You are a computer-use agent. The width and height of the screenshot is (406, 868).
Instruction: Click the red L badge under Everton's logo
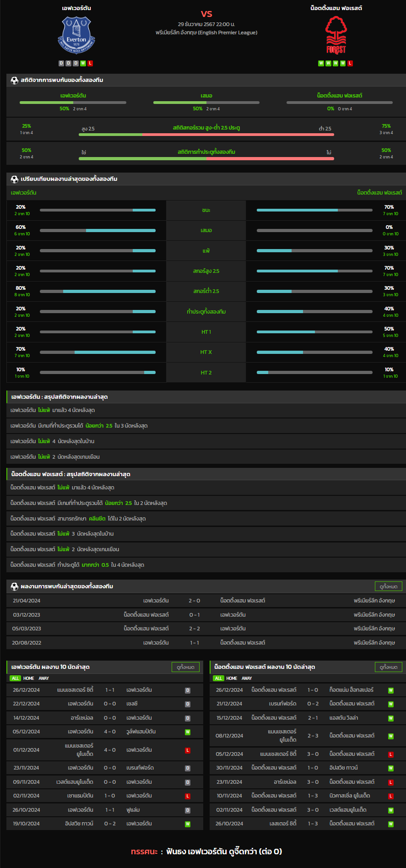click(x=90, y=63)
